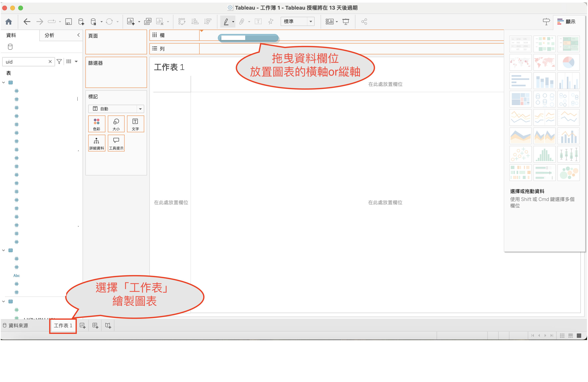Select the Abc string field
This screenshot has width=588, height=382.
click(x=17, y=275)
